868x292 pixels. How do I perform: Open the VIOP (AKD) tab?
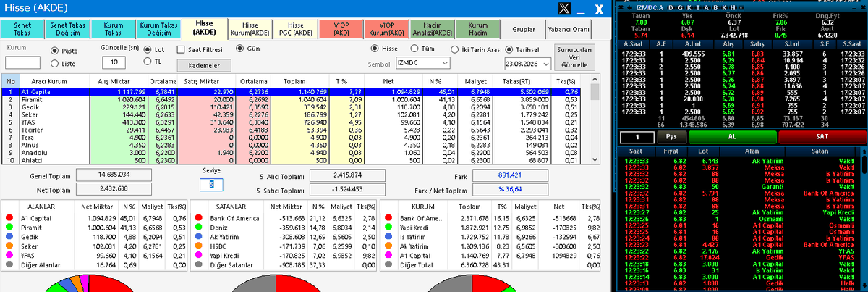pyautogui.click(x=341, y=28)
